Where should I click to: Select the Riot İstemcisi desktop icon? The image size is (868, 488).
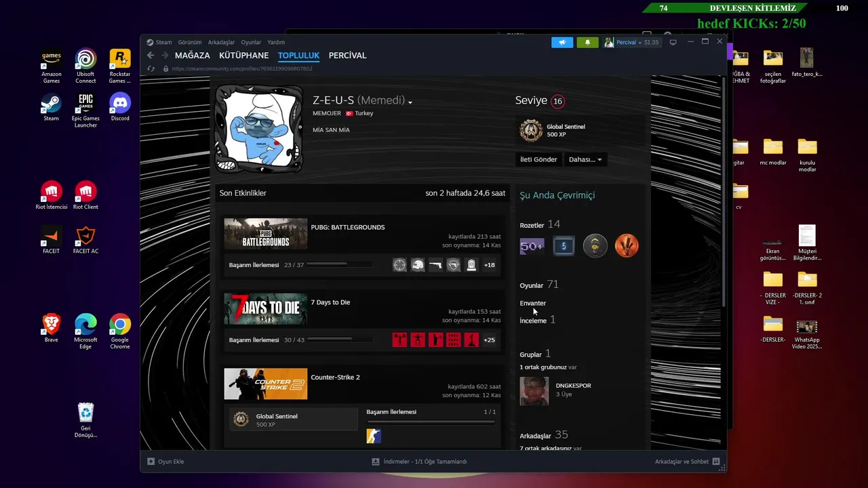pos(52,196)
